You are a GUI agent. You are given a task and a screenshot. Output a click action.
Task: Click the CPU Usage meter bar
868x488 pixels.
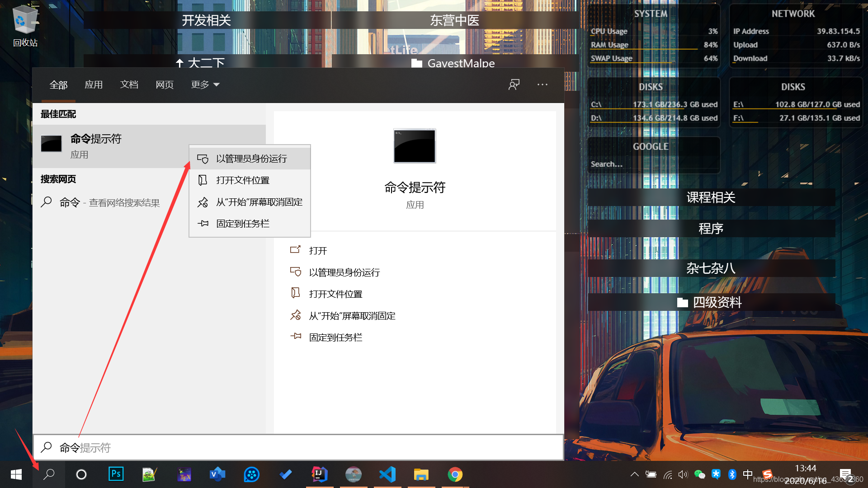point(654,31)
